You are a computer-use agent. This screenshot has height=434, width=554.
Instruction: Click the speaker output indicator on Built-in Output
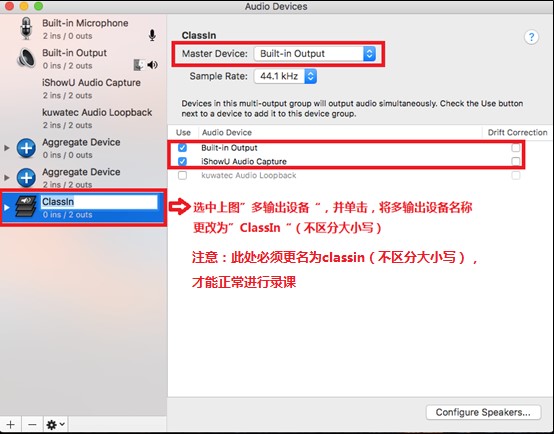[153, 65]
